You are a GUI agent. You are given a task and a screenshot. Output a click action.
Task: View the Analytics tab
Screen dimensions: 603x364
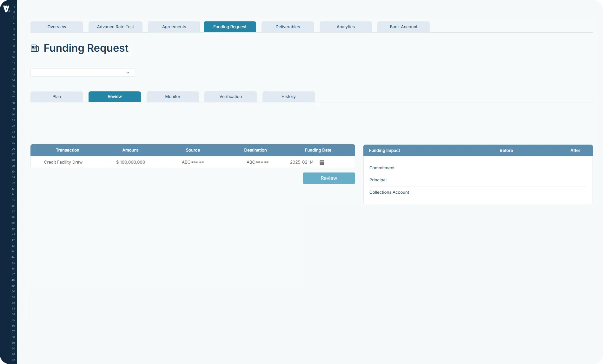[x=345, y=27]
